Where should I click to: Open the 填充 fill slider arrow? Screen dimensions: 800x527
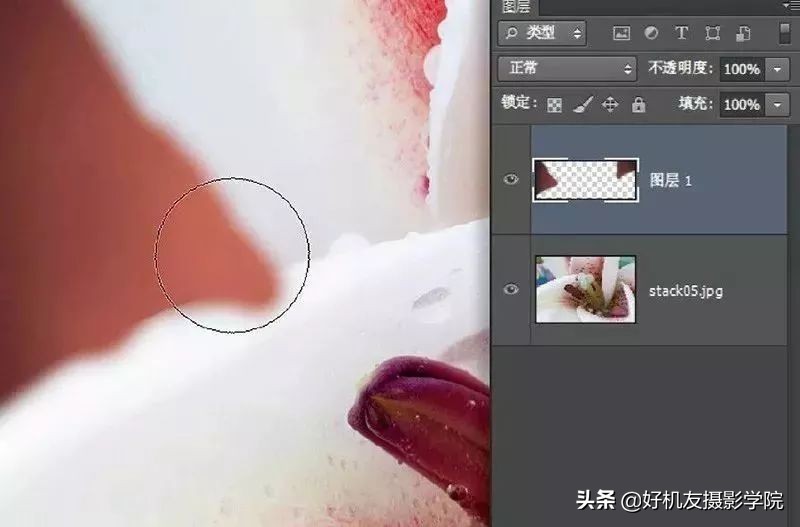pos(777,105)
